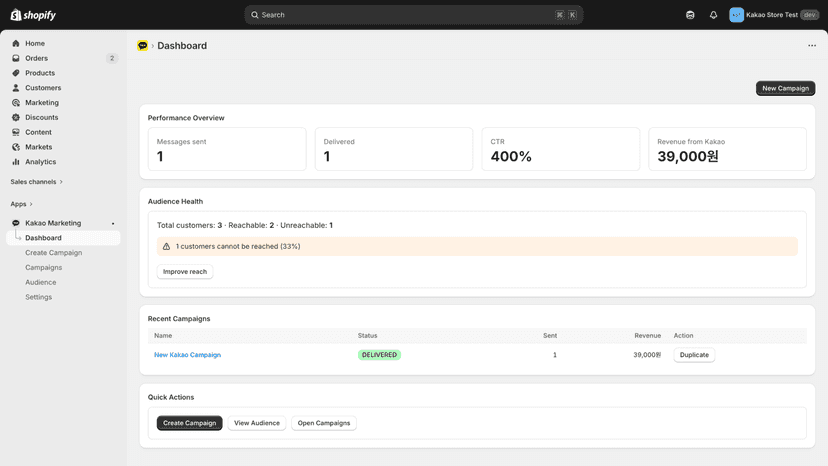The width and height of the screenshot is (828, 466).
Task: Click the Open Campaigns button
Action: [324, 423]
